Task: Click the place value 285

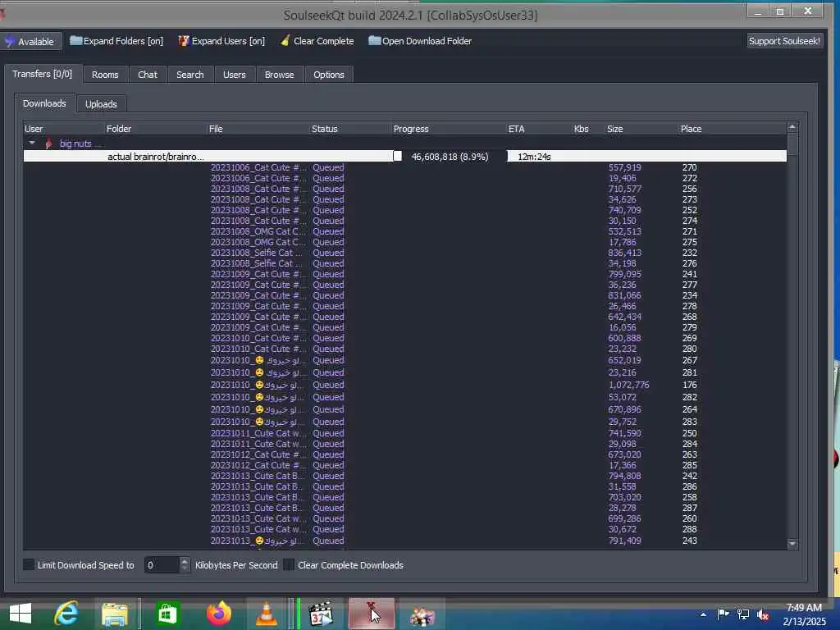Action: (689, 465)
